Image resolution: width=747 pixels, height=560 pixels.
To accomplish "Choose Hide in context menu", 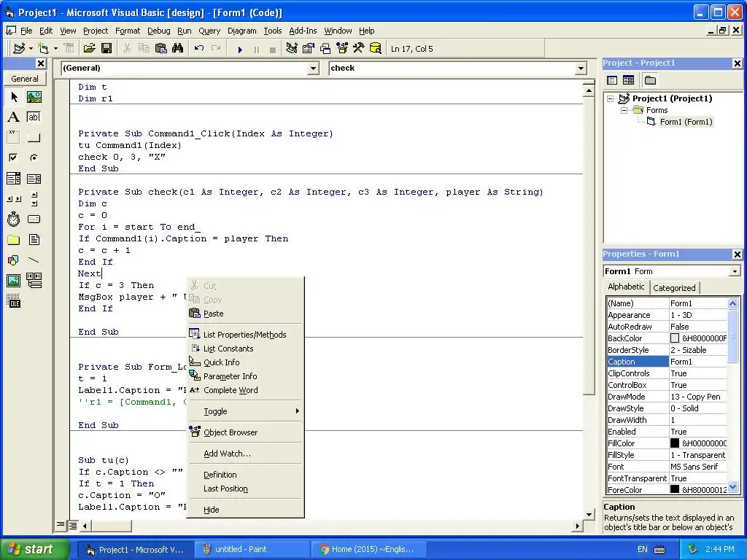I will point(245,510).
